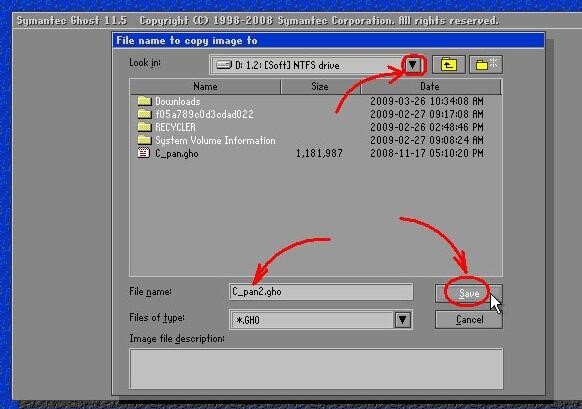This screenshot has width=582, height=409.
Task: Sort file list by Size column
Action: pyautogui.click(x=320, y=86)
